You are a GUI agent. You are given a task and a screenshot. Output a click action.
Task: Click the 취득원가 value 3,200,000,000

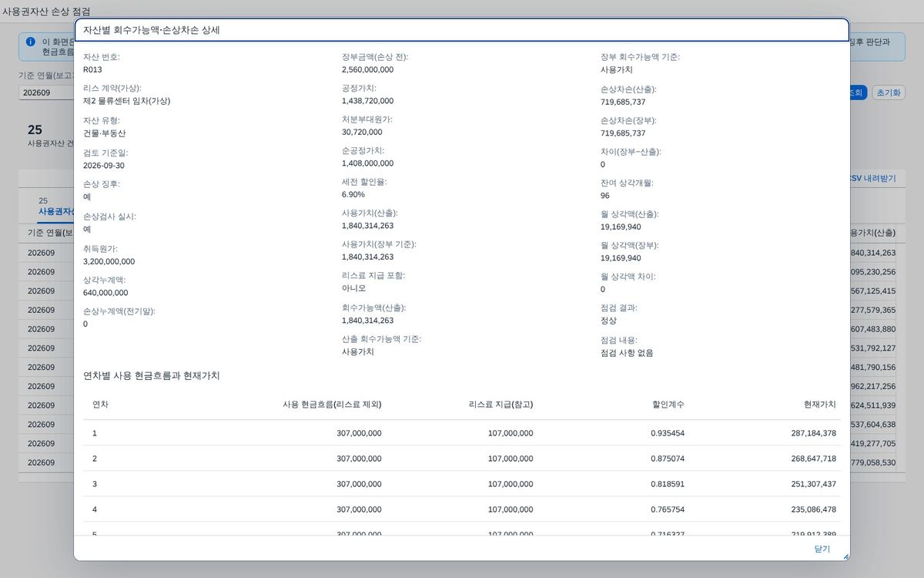coord(109,261)
